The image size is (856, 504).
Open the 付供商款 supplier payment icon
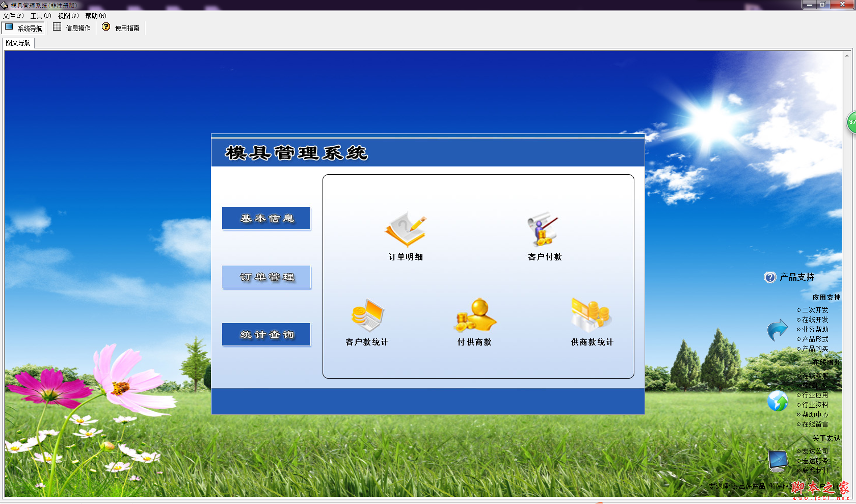[475, 316]
